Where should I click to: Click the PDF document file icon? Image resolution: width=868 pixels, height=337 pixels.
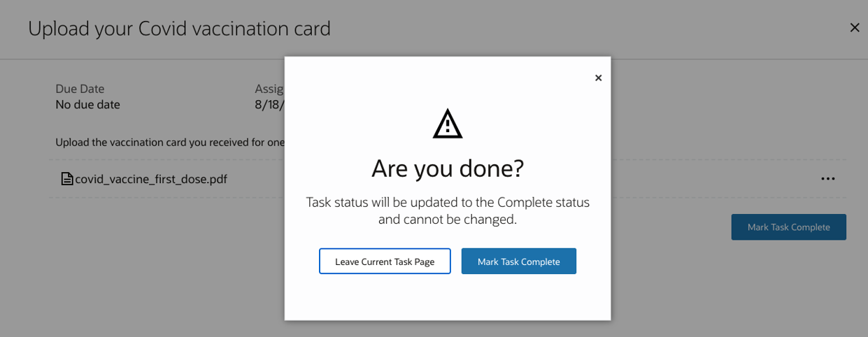coord(67,179)
